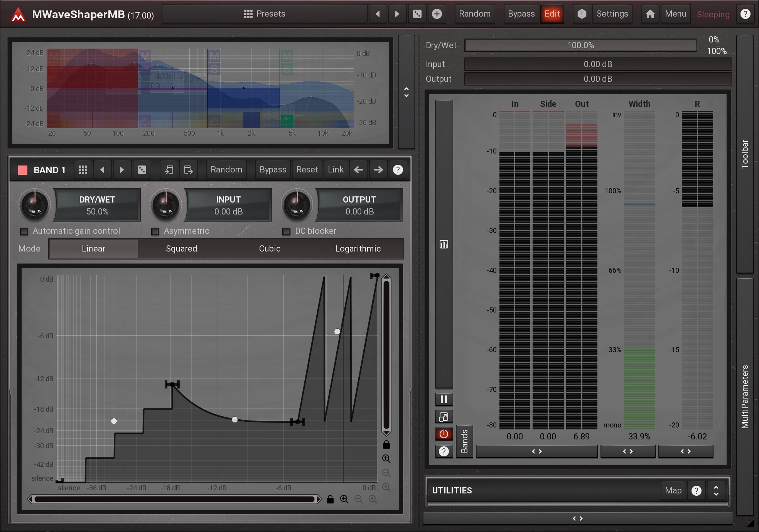This screenshot has height=532, width=759.
Task: Switch to Cubic mode
Action: (x=270, y=249)
